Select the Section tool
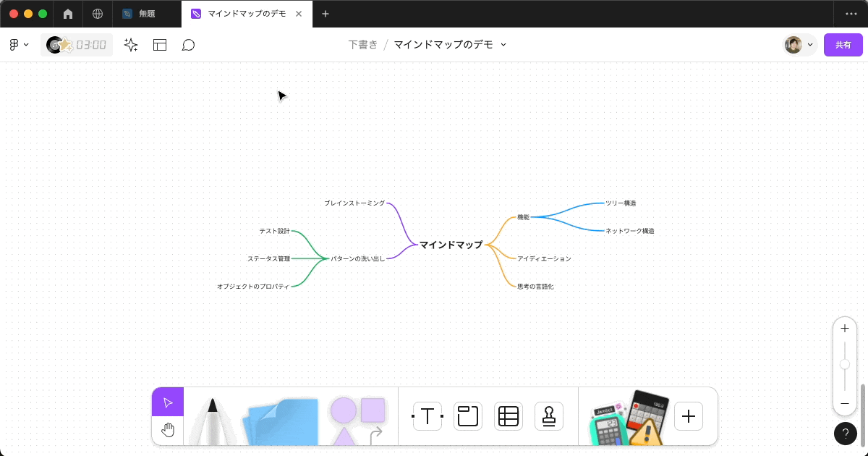Viewport: 868px width, 456px height. (467, 415)
